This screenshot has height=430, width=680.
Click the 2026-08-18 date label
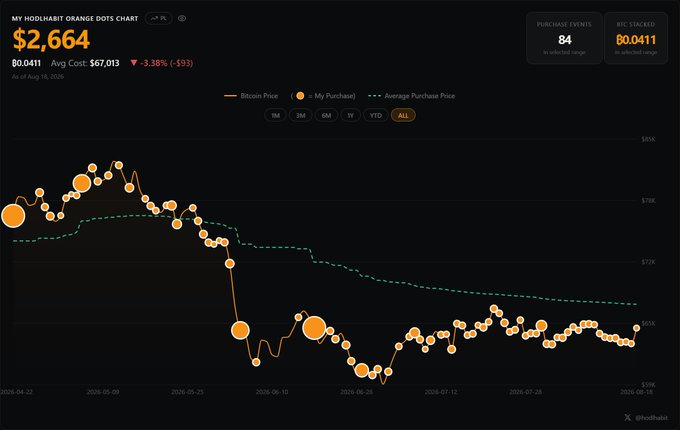(636, 392)
